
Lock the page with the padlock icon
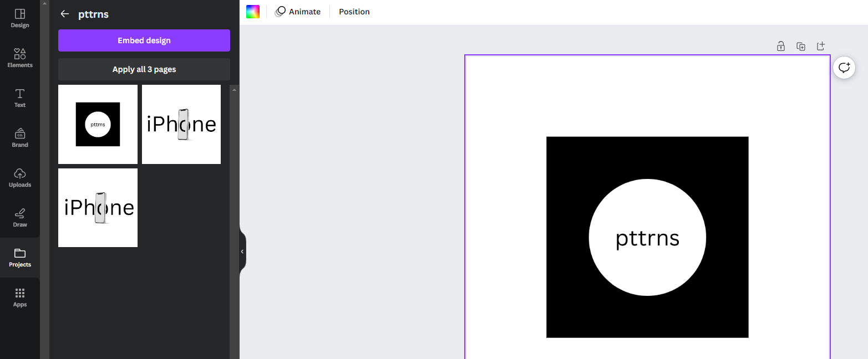pyautogui.click(x=781, y=47)
